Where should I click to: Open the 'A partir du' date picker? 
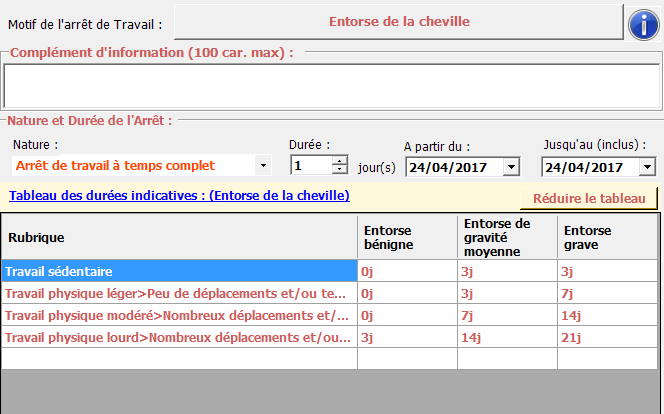point(512,167)
